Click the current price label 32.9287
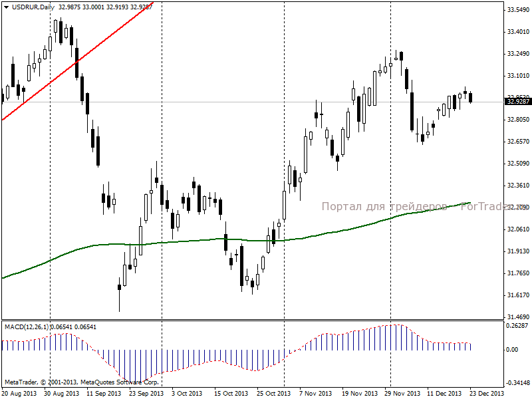532x399 pixels. (x=517, y=102)
